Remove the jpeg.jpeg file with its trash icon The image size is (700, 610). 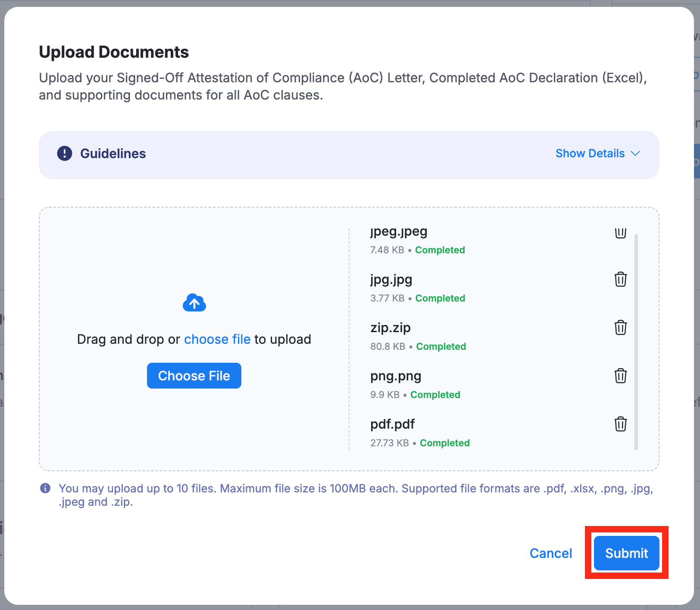coord(620,233)
